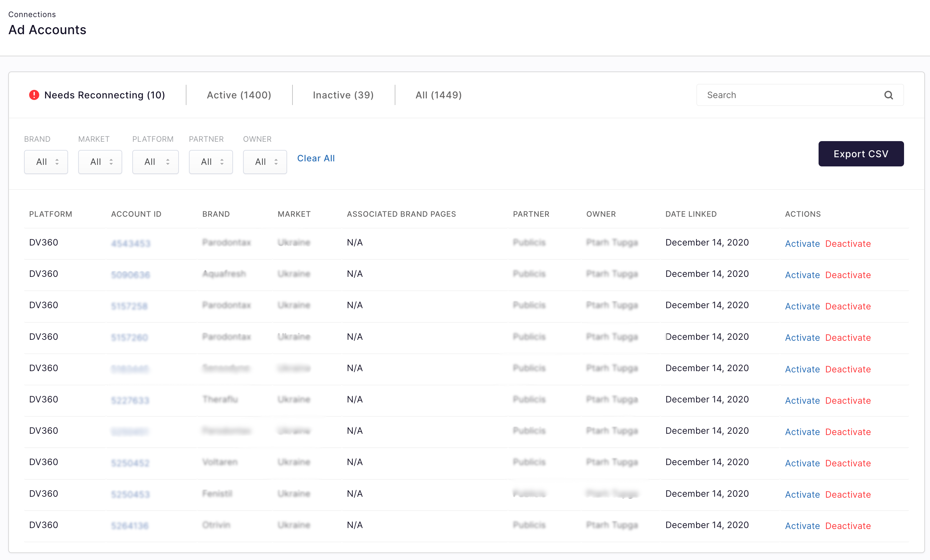Activate account 5157260
930x560 pixels.
point(802,338)
